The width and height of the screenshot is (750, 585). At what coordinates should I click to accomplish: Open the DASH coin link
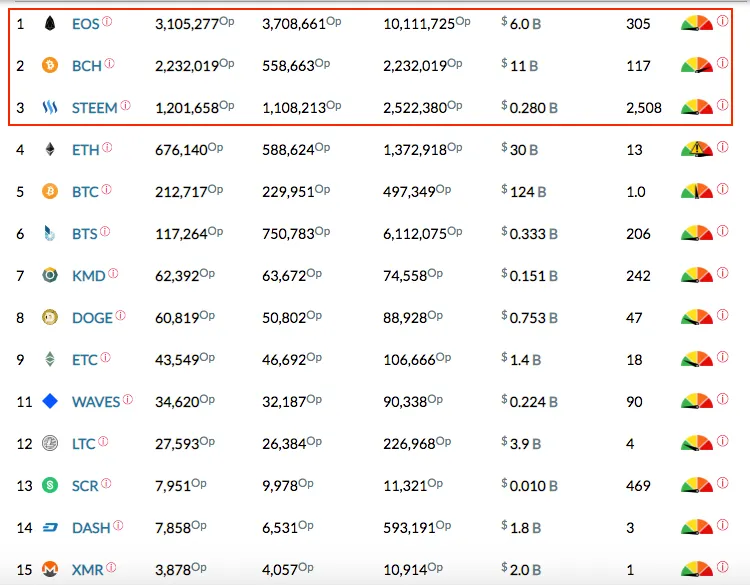point(91,528)
